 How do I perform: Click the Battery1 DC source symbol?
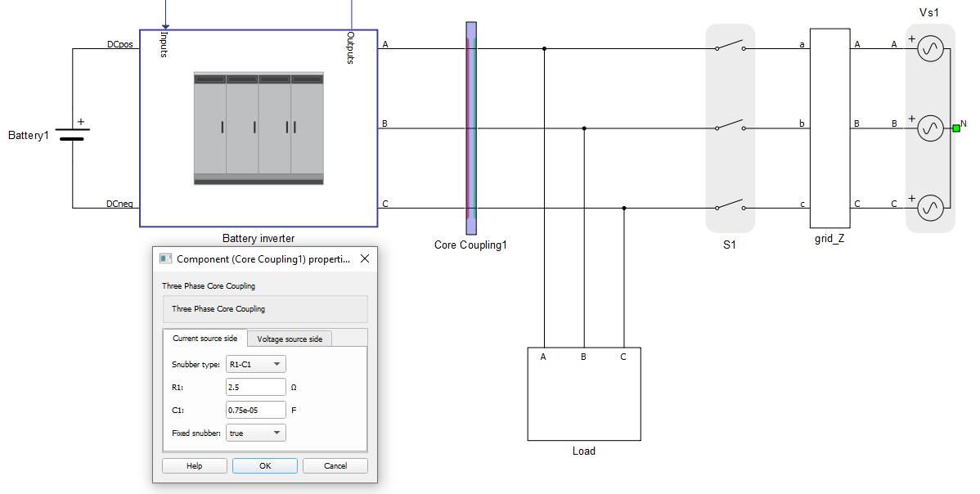(x=73, y=133)
